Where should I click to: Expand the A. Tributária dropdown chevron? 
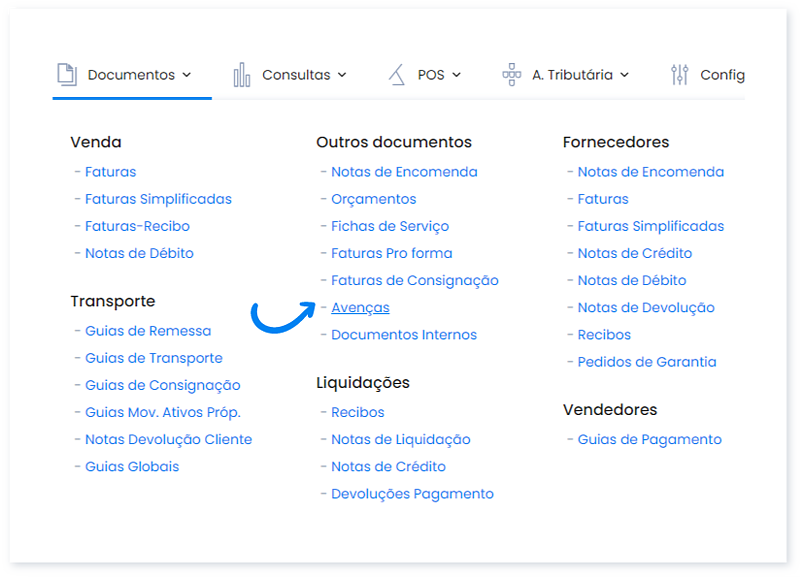[x=624, y=75]
